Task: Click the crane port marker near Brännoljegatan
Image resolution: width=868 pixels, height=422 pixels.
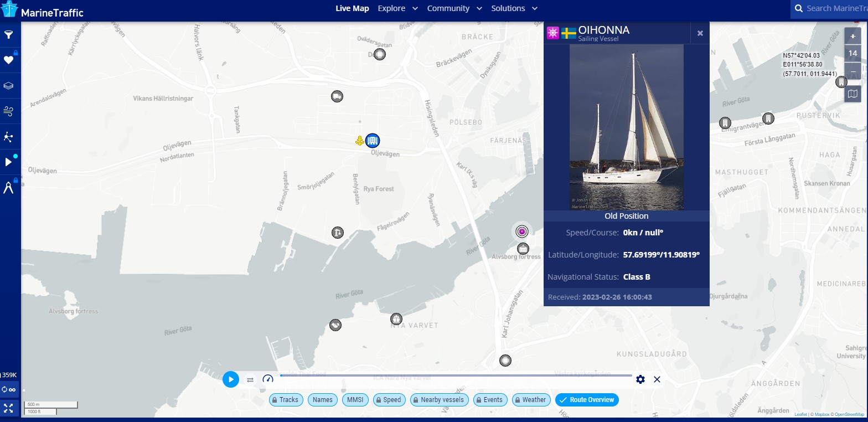Action: click(x=338, y=232)
